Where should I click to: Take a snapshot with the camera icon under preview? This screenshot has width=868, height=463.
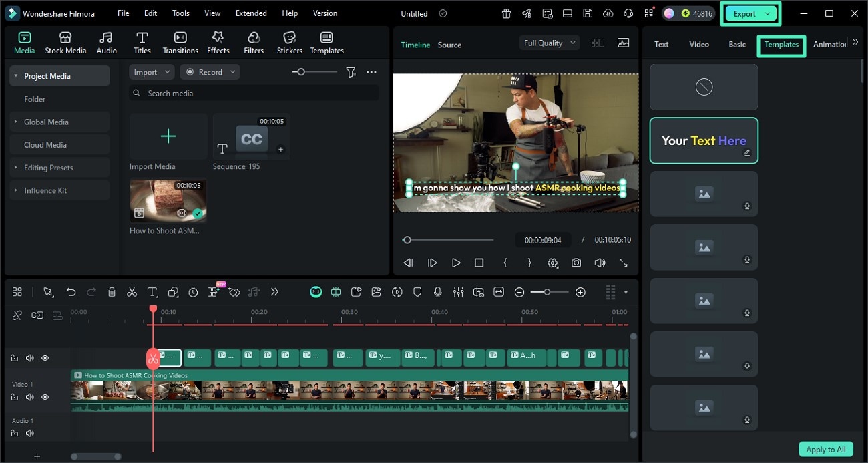point(576,263)
